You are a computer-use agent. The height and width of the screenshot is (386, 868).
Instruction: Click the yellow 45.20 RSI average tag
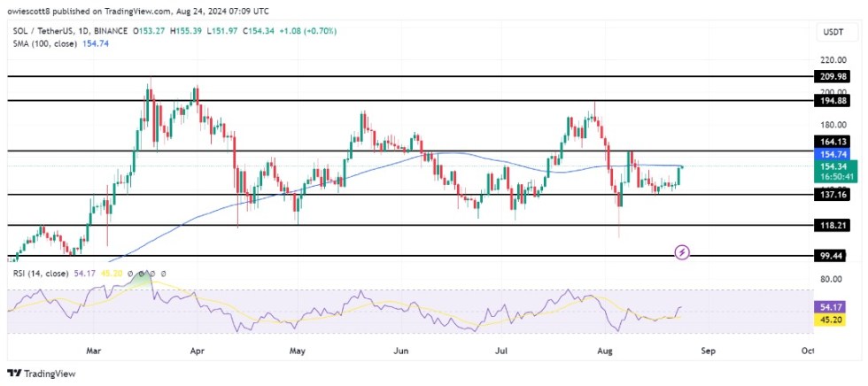click(x=835, y=319)
